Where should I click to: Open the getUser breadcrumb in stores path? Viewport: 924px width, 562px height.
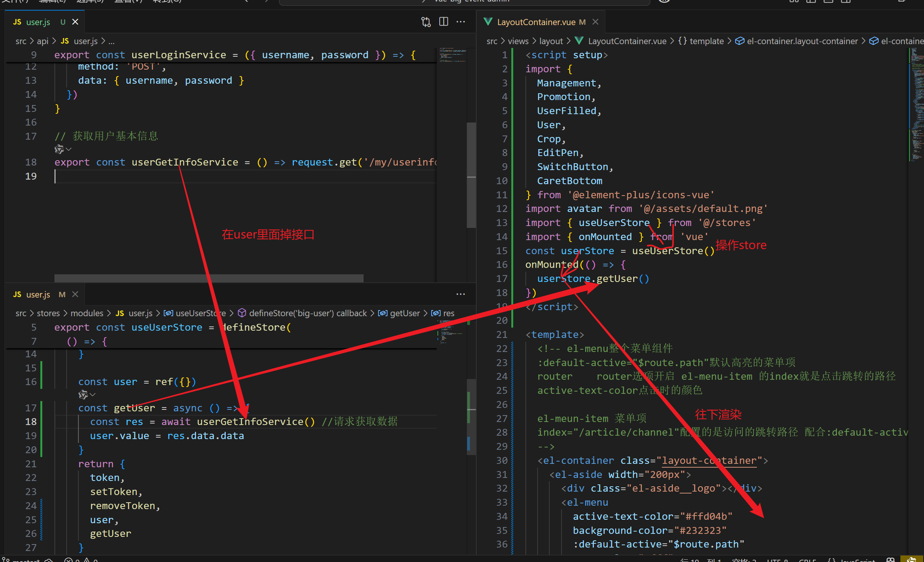point(404,313)
